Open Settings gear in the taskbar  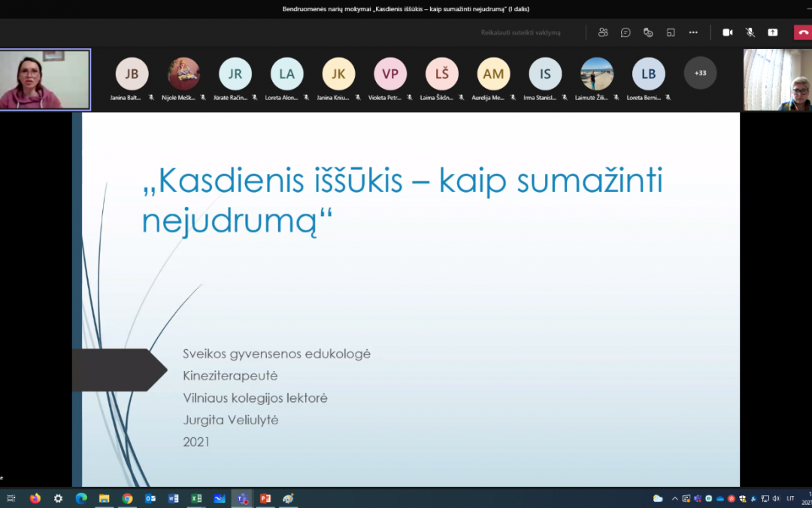pos(58,499)
